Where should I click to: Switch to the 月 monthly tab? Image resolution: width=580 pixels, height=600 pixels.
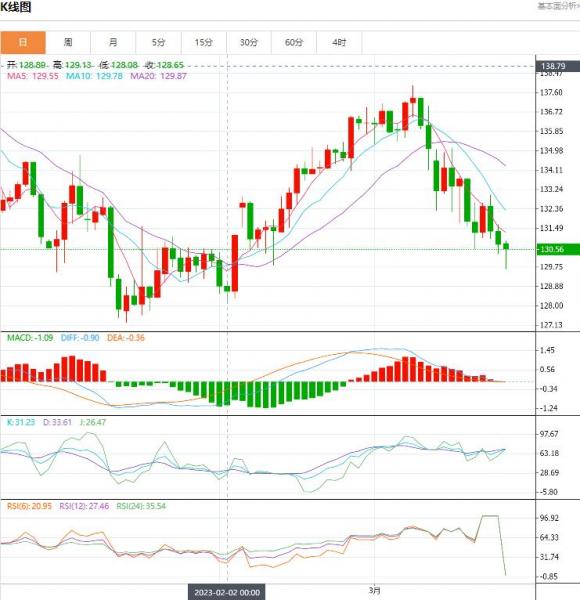click(113, 42)
